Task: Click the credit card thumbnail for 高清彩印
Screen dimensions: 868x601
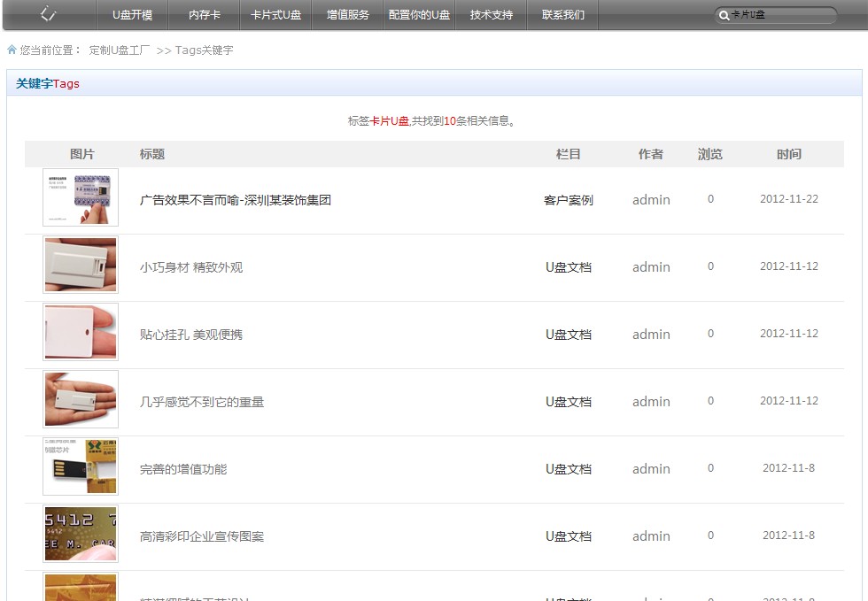Action: click(81, 534)
